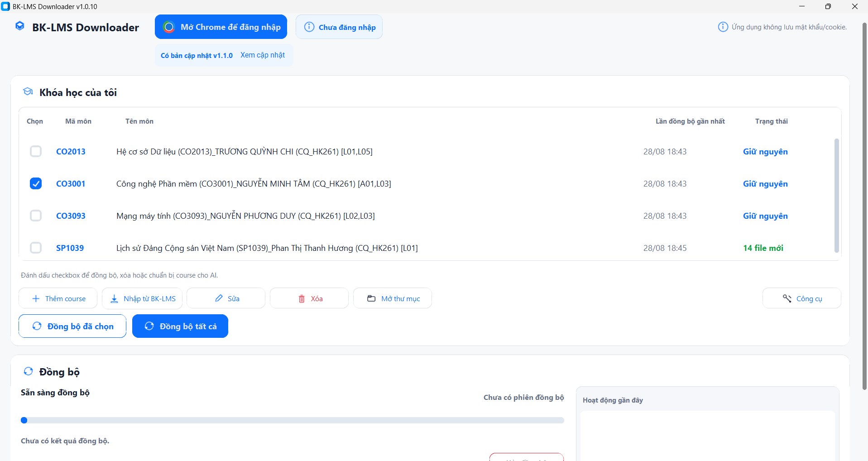Click the main window vertical scrollbar
868x461 pixels.
864,206
